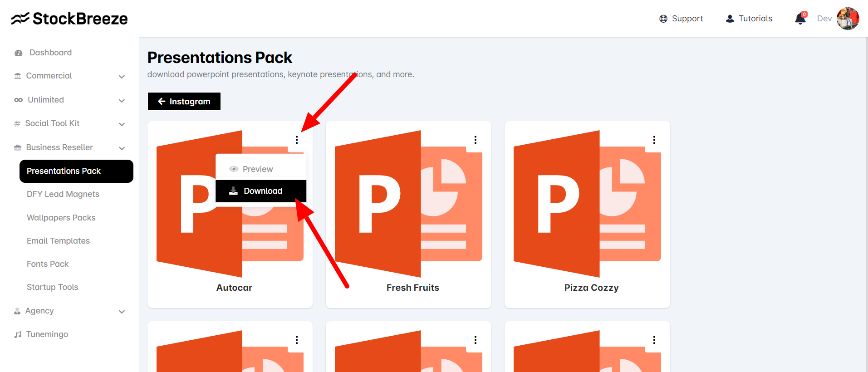The width and height of the screenshot is (868, 372).
Task: Click the Pizza Cozzy PowerPoint thumbnail
Action: [587, 204]
